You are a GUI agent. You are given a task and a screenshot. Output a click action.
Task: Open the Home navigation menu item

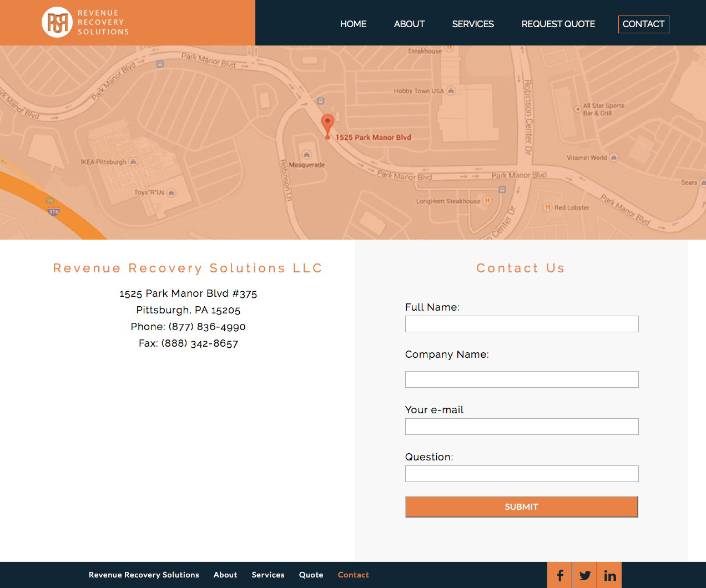[353, 24]
